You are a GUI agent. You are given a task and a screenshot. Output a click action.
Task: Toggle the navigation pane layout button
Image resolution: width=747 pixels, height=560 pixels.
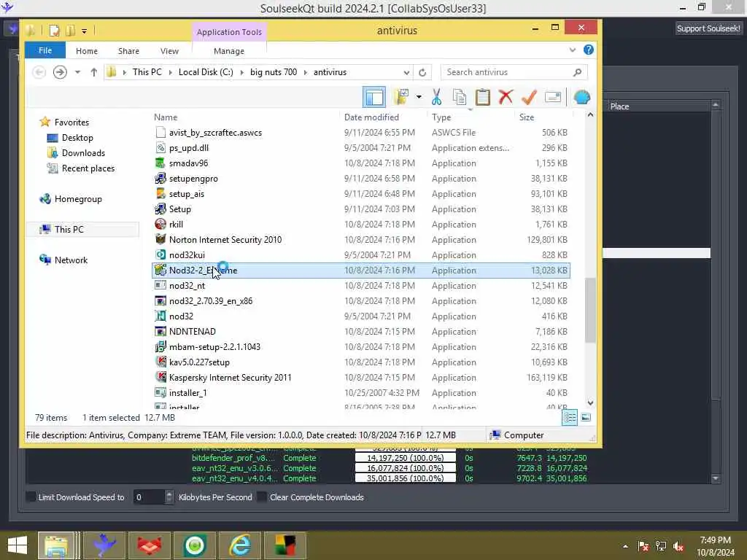[x=374, y=97]
